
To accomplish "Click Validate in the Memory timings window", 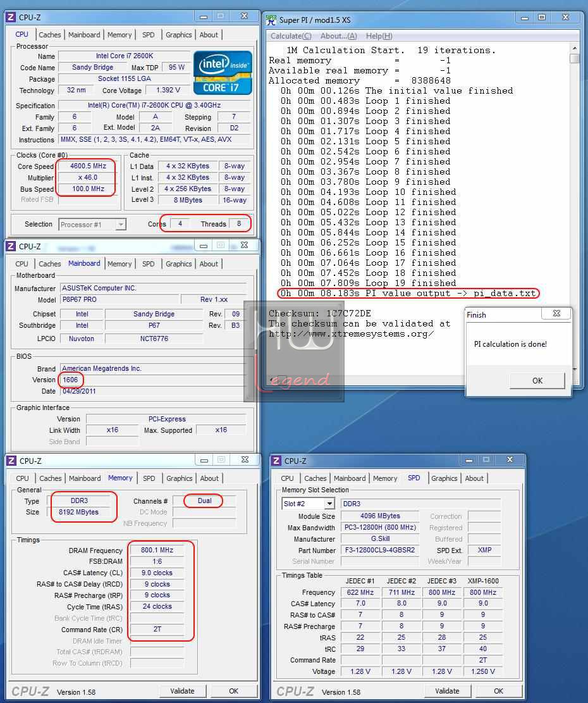I will pyautogui.click(x=182, y=691).
